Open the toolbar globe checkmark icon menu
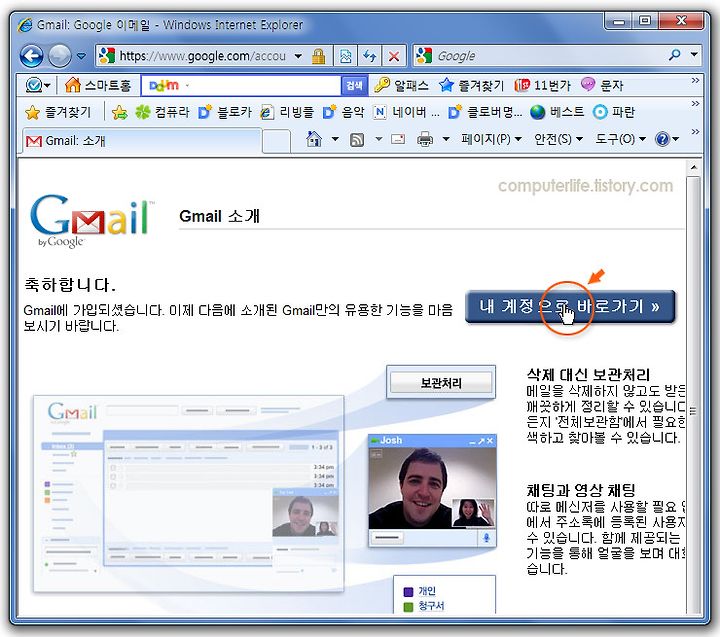Viewport: 720px width, 637px height. tap(38, 85)
